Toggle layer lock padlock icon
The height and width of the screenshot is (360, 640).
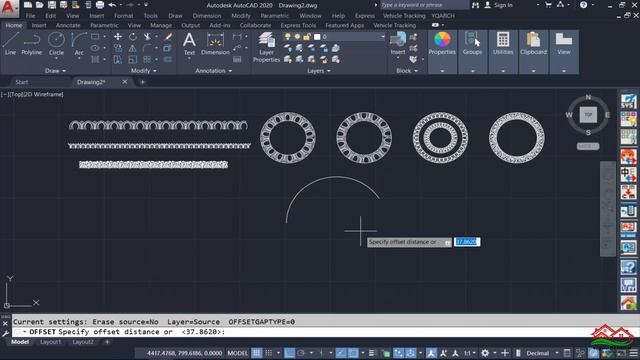coord(307,37)
